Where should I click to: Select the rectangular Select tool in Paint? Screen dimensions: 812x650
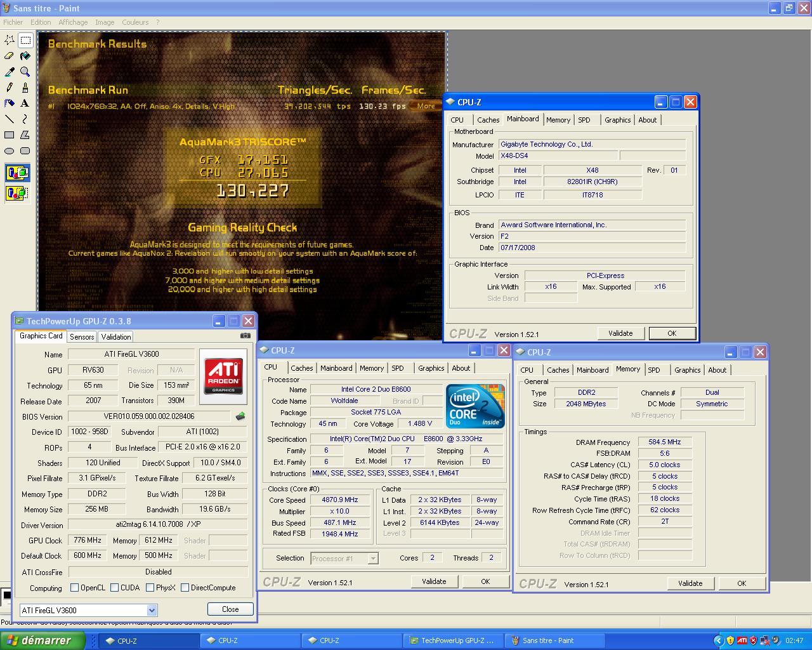(x=25, y=40)
